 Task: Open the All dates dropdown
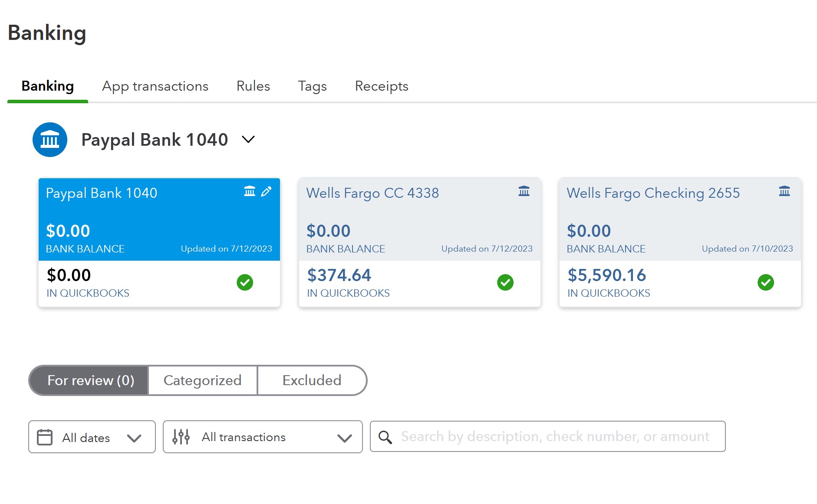pos(92,437)
